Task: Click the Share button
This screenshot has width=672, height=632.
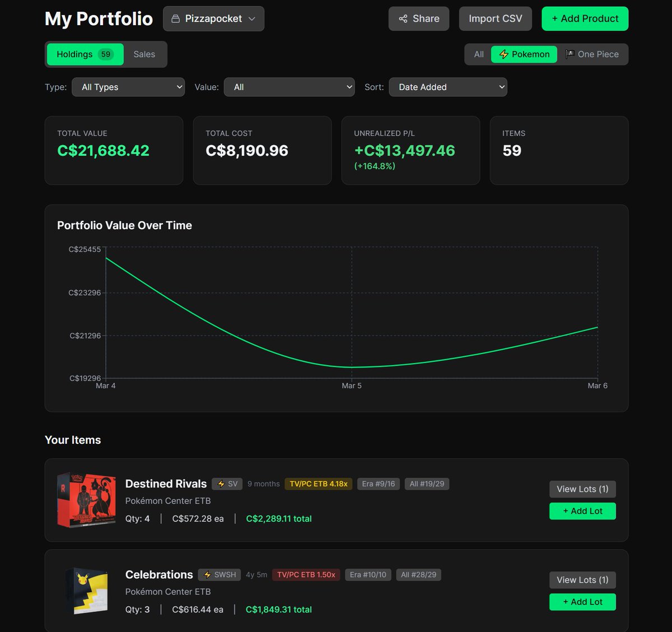Action: tap(419, 19)
